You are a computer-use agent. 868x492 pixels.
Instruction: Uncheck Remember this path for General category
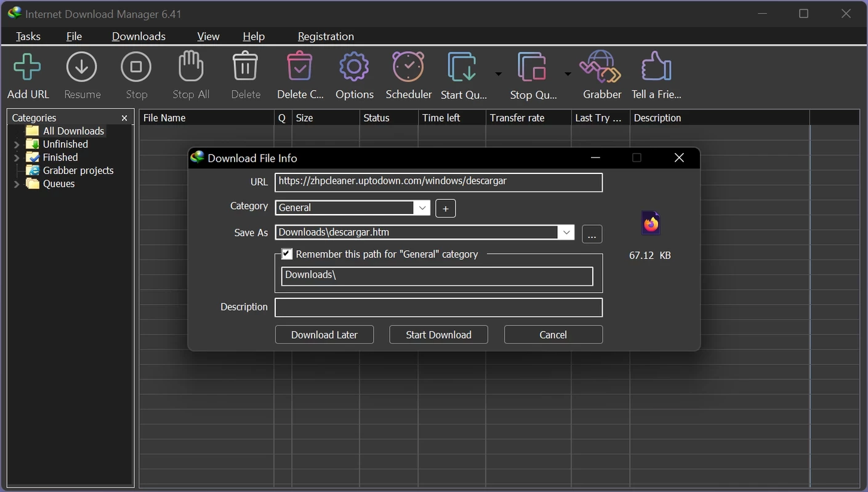point(287,254)
